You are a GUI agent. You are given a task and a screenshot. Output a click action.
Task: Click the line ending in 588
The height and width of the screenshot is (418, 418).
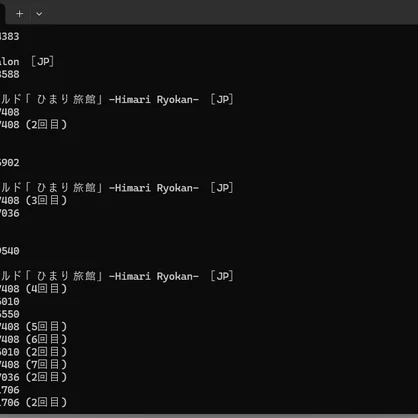pos(10,74)
